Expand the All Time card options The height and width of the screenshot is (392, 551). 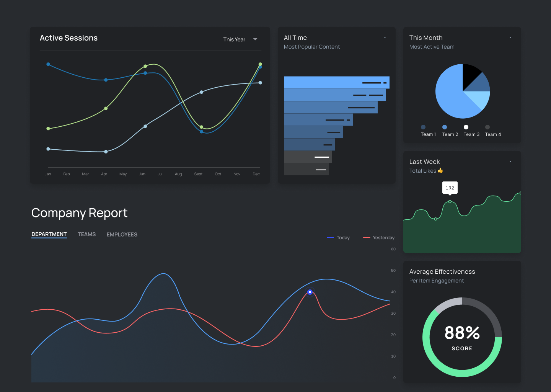pyautogui.click(x=385, y=37)
